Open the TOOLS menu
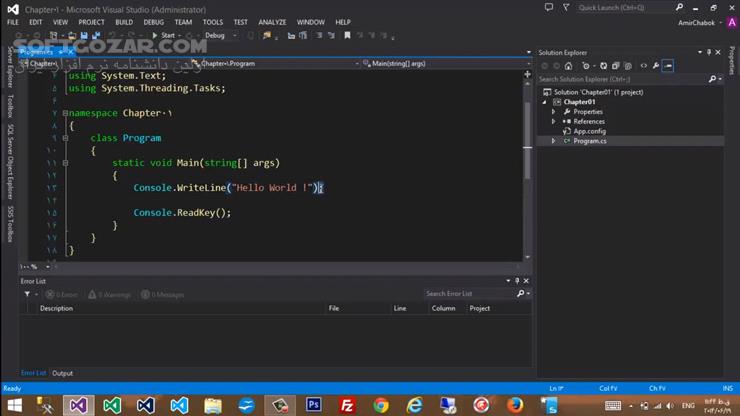The image size is (740, 416). click(x=212, y=22)
